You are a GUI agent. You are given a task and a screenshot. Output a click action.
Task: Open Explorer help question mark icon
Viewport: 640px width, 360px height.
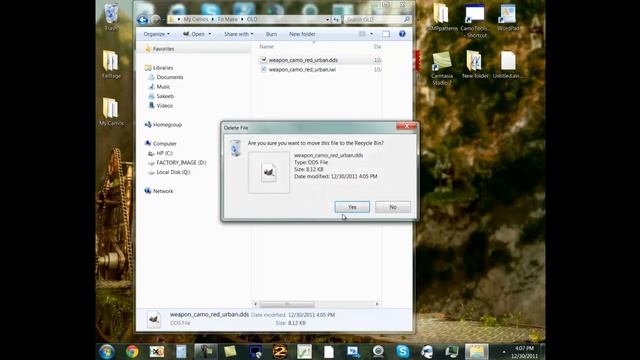(402, 34)
